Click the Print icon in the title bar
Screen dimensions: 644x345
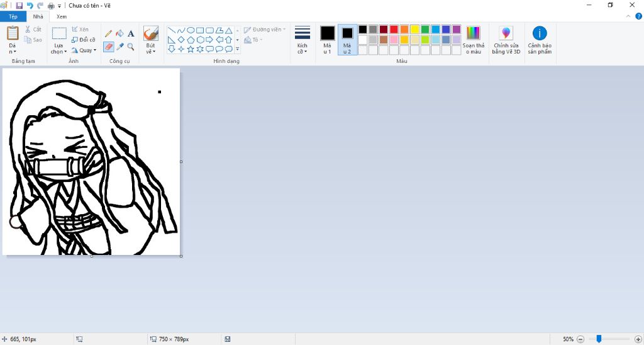[x=51, y=6]
